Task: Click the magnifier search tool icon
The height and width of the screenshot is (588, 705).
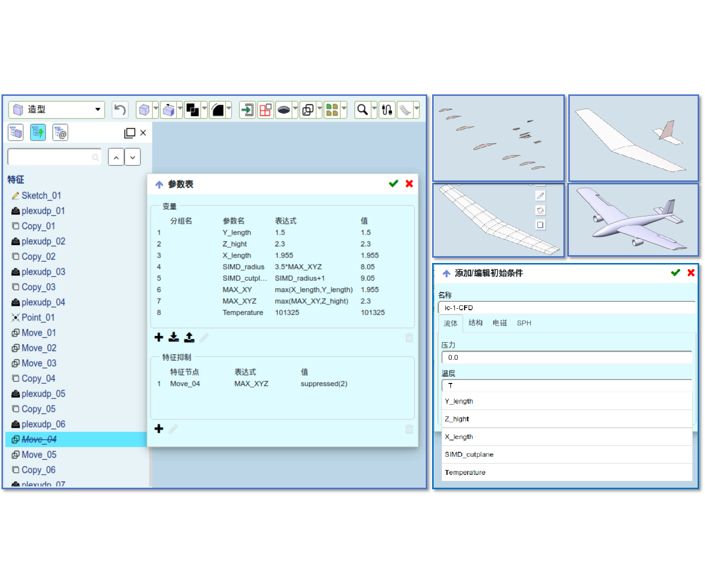Action: click(362, 110)
